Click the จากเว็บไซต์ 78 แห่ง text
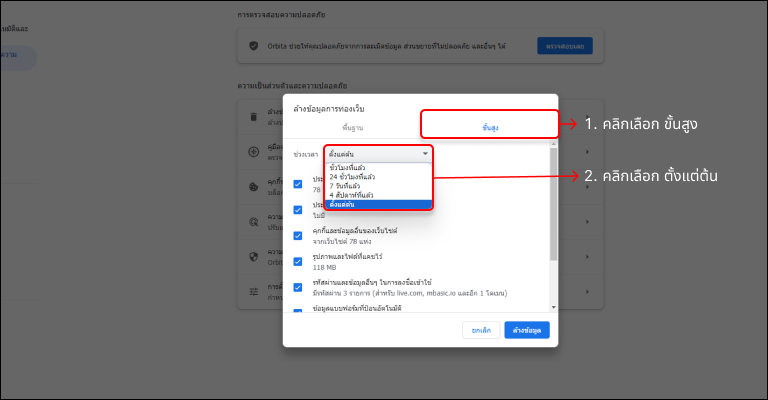The height and width of the screenshot is (400, 768). pos(342,241)
